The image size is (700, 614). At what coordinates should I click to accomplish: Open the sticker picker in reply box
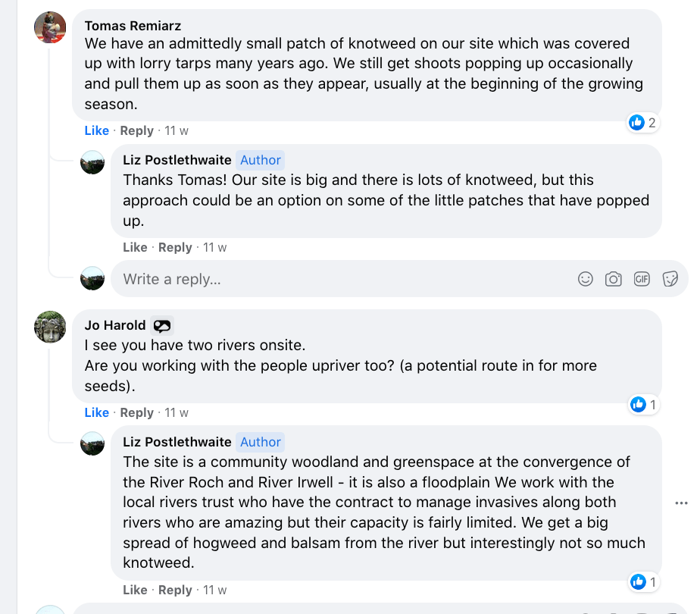(670, 279)
